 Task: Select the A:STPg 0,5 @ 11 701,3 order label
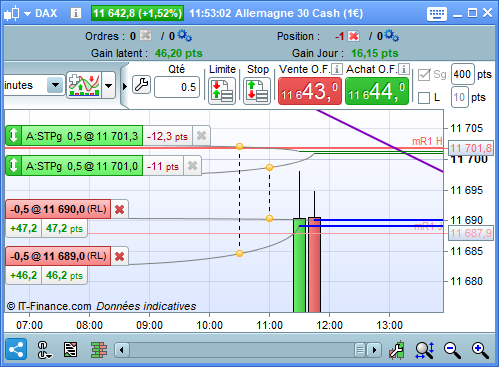(x=82, y=136)
